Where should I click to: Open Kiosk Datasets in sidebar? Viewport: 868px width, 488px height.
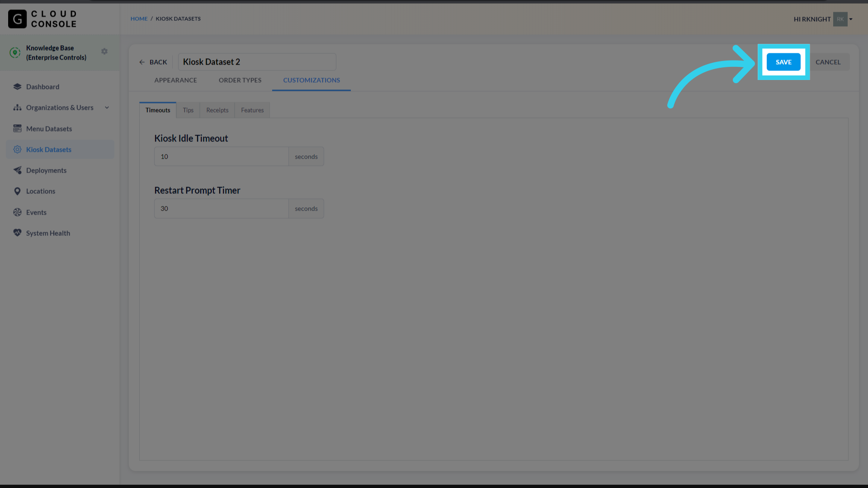60,150
